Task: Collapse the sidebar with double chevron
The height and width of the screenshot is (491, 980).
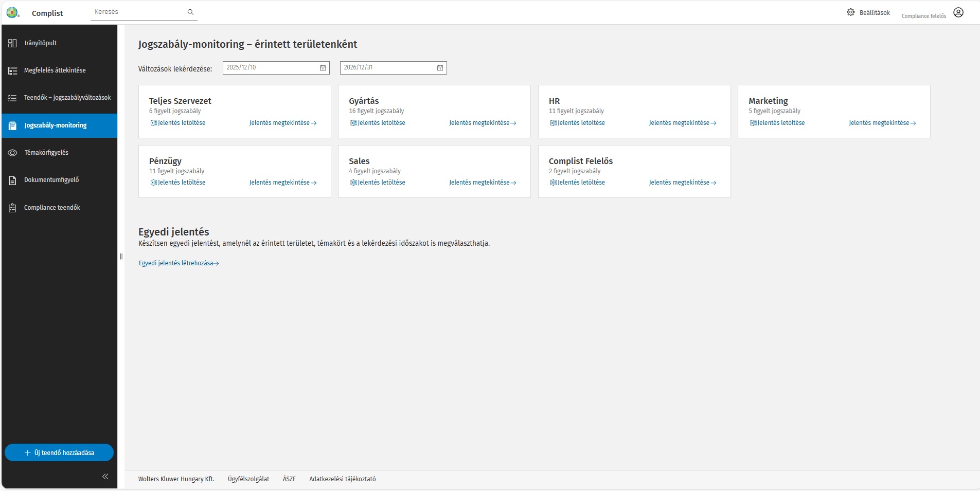Action: tap(105, 477)
